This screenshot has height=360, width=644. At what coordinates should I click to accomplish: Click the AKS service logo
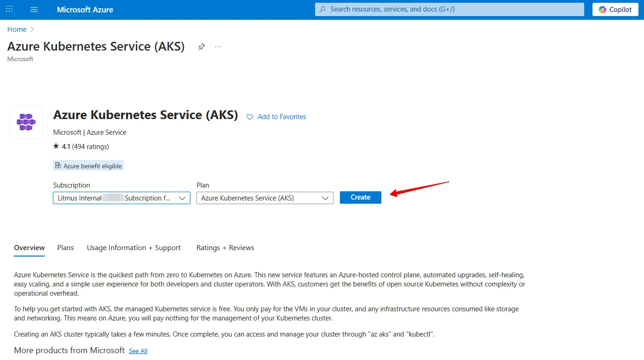[26, 122]
